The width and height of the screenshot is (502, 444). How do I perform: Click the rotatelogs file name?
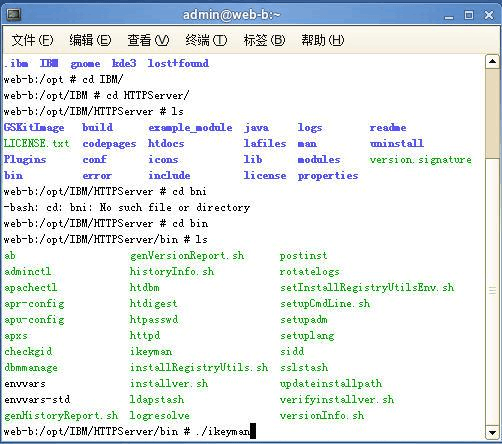(309, 272)
